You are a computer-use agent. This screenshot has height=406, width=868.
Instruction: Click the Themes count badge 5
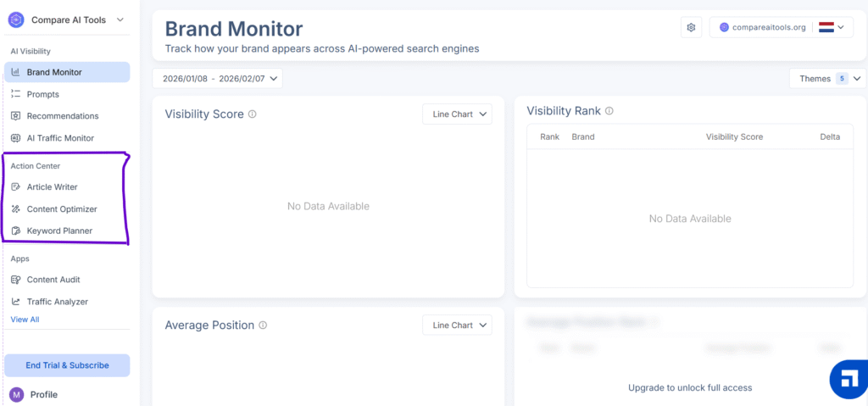point(842,79)
